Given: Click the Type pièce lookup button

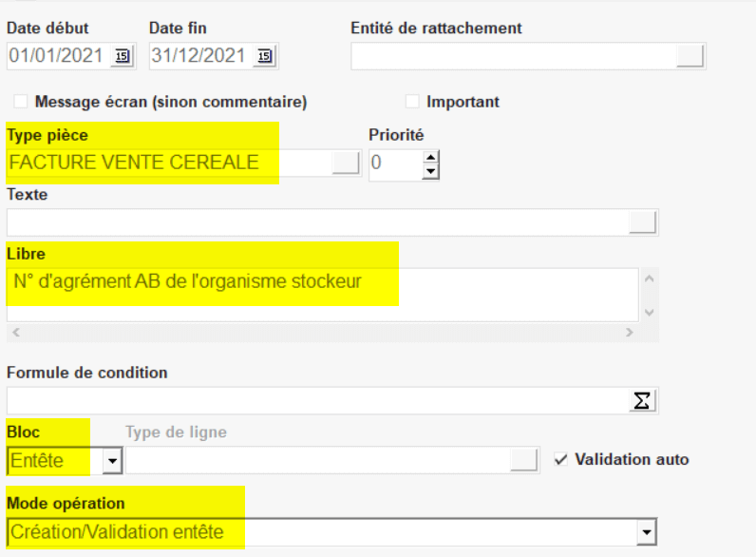Looking at the screenshot, I should pos(346,163).
